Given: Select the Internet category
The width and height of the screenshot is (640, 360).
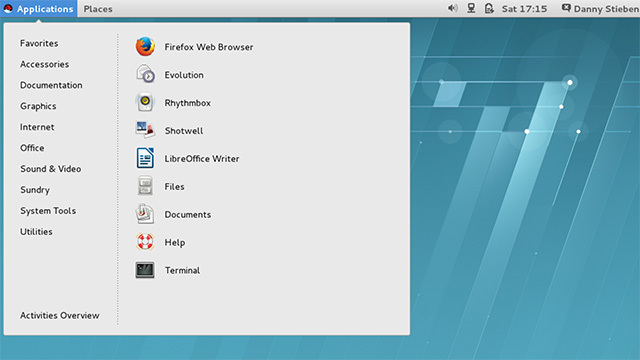Looking at the screenshot, I should [37, 127].
